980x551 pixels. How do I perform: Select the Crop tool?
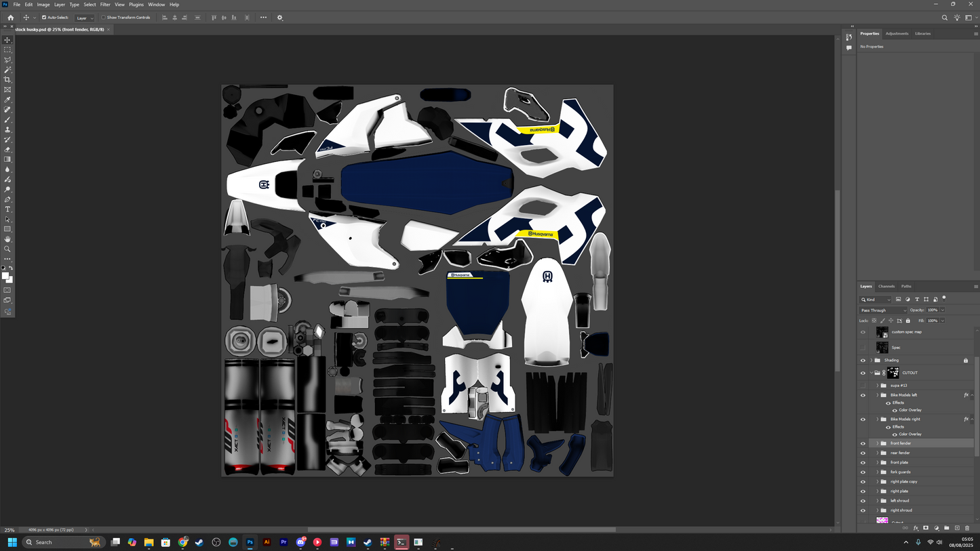click(x=7, y=79)
